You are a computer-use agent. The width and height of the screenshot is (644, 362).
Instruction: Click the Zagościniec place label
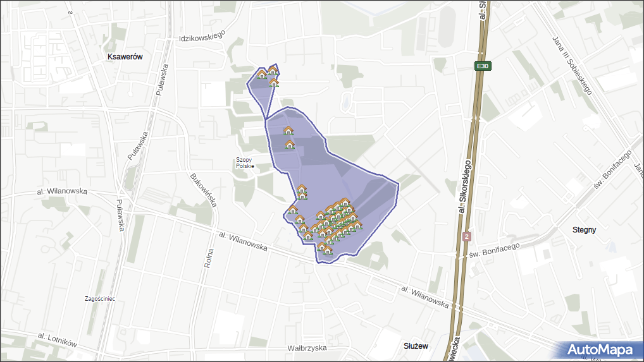pos(100,299)
